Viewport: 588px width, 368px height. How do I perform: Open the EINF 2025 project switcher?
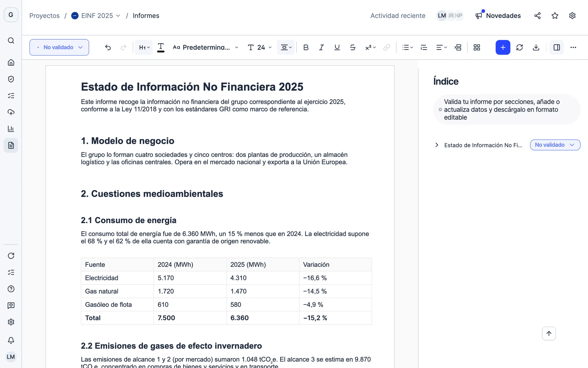click(96, 16)
